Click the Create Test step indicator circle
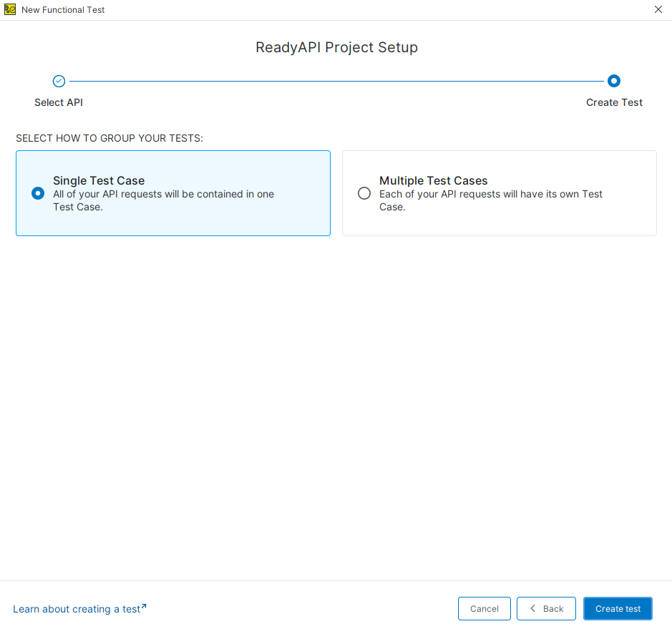 (x=614, y=81)
